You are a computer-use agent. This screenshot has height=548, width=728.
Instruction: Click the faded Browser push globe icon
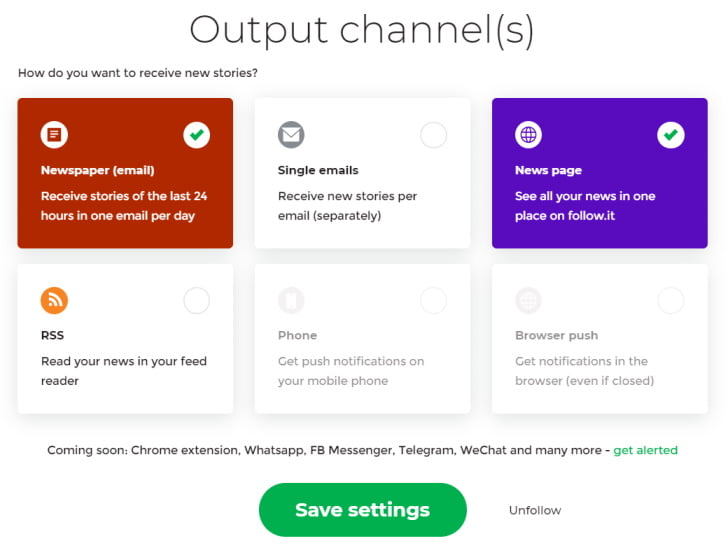528,300
